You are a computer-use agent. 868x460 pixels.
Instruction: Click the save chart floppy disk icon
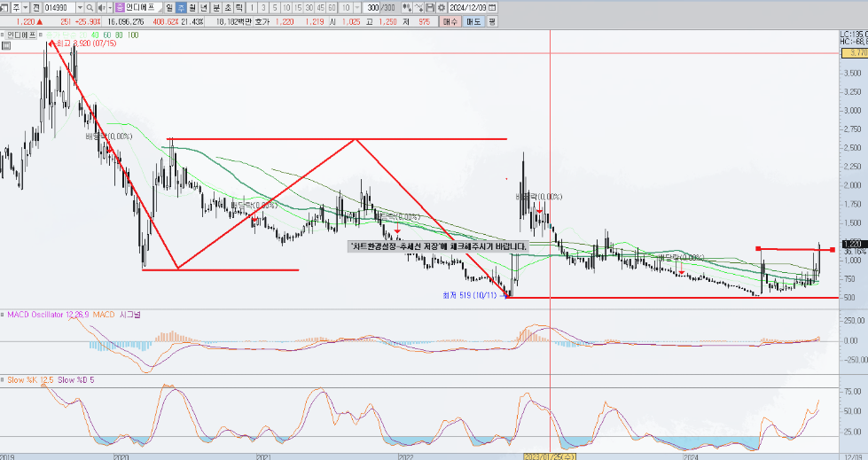tap(430, 8)
